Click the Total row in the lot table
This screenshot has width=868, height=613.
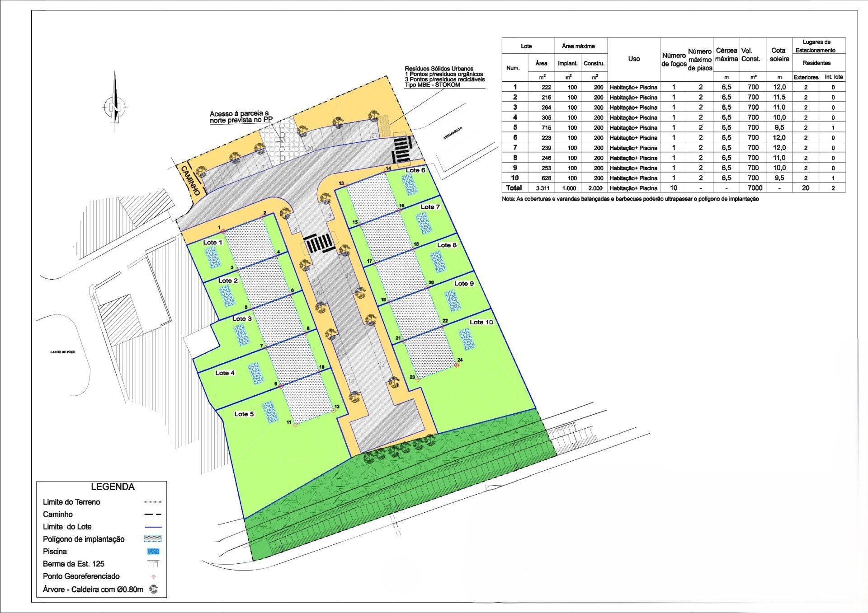pyautogui.click(x=514, y=188)
